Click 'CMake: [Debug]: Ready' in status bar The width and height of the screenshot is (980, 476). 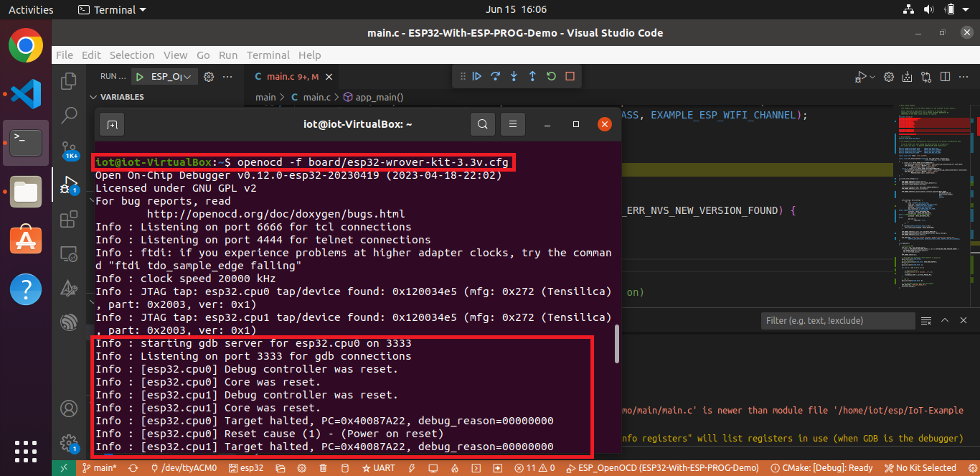[821, 467]
